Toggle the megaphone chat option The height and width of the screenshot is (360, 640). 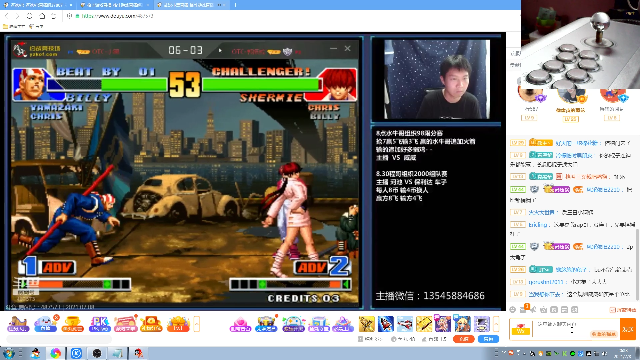[533, 310]
